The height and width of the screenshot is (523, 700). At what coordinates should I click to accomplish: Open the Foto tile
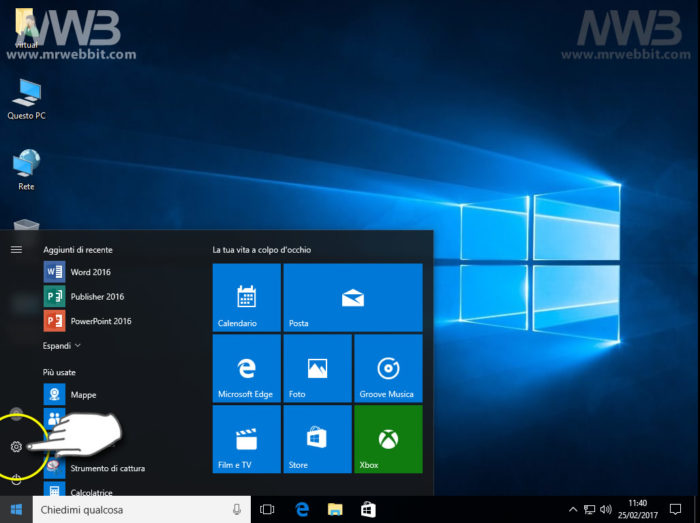point(317,368)
